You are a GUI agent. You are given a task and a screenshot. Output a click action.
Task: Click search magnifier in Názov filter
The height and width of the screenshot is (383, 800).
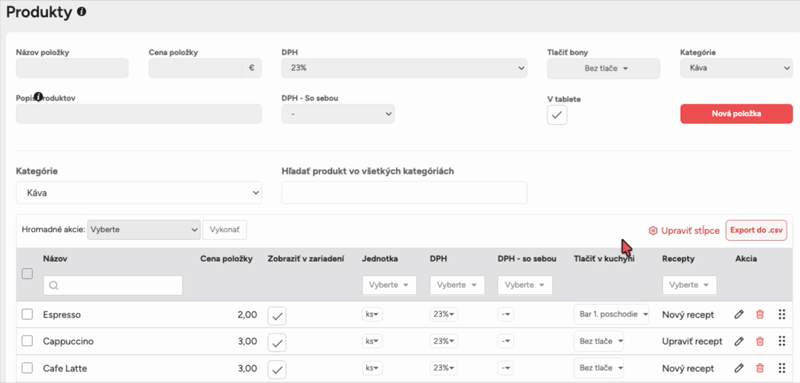pyautogui.click(x=54, y=286)
